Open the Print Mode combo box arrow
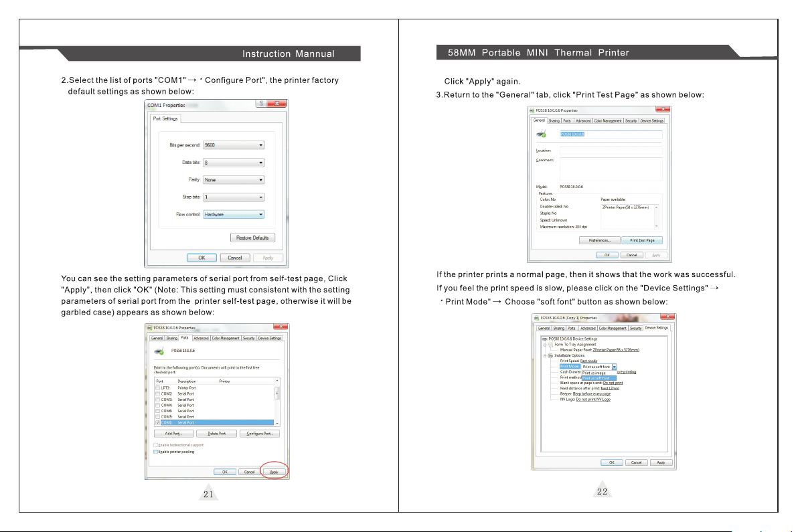The image size is (798, 532). click(x=615, y=367)
